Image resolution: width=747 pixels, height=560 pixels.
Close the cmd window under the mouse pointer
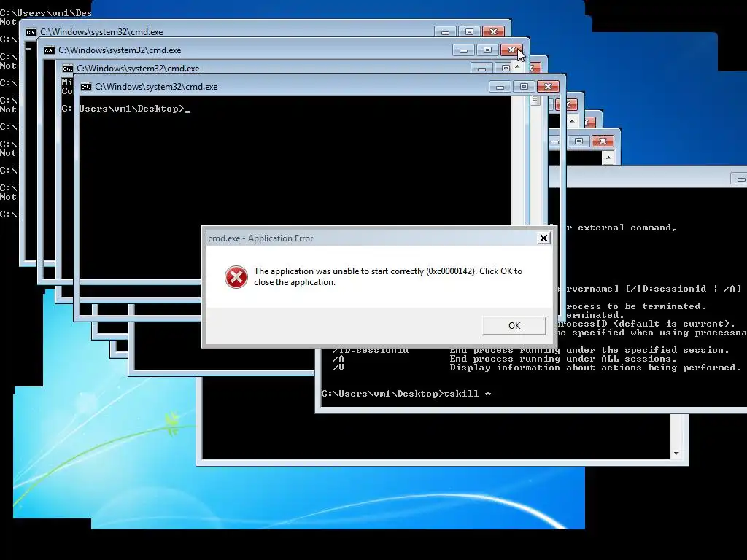pos(511,50)
